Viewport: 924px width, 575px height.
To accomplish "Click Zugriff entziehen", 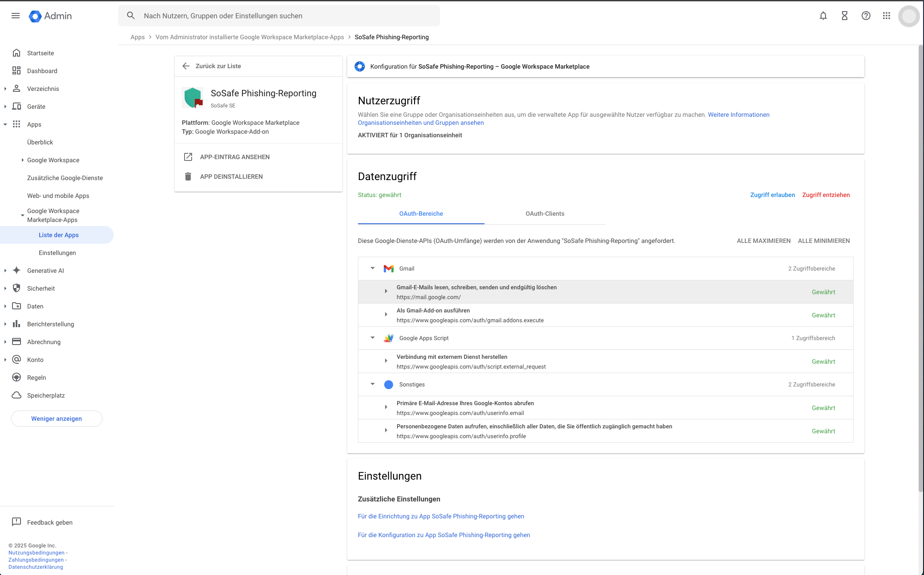I will click(x=826, y=195).
